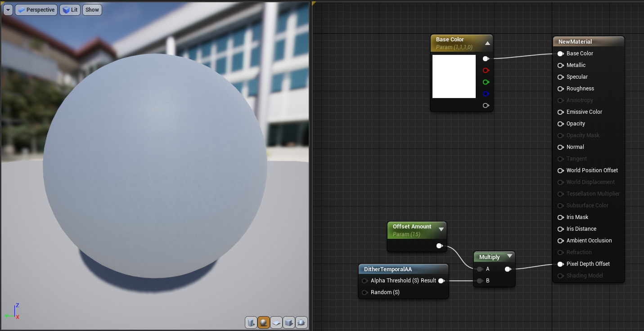The width and height of the screenshot is (644, 331).
Task: Click the Emissive Color input pin
Action: [x=560, y=112]
